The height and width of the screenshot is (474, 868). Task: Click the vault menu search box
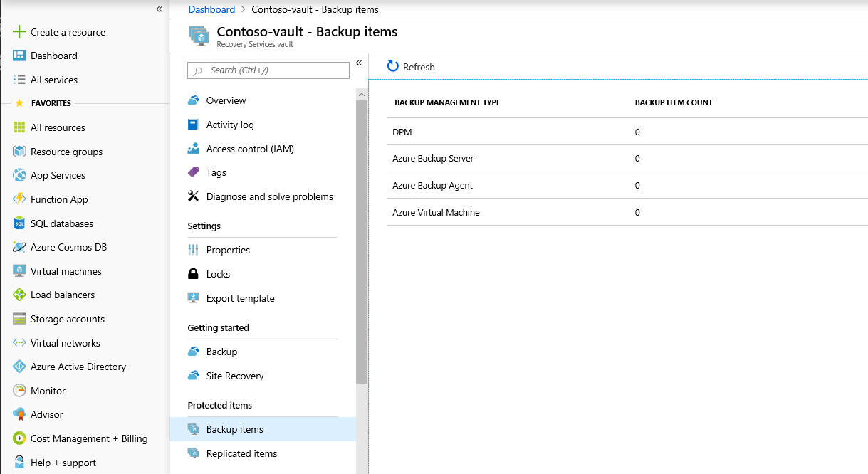click(268, 70)
